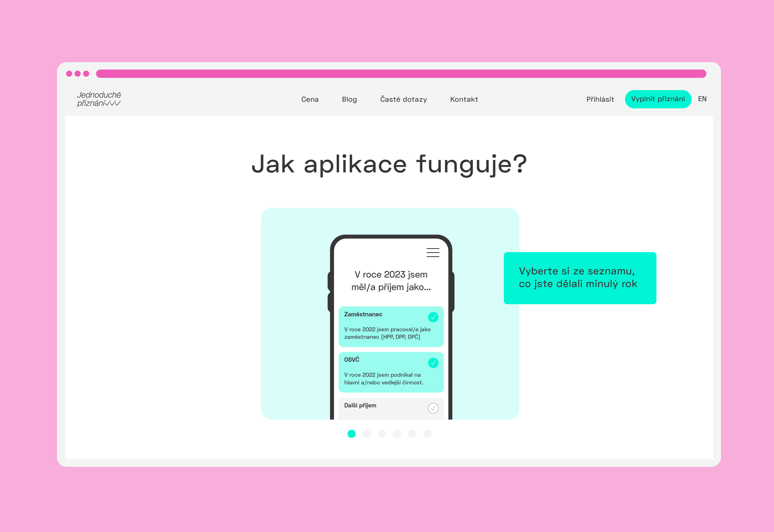The image size is (774, 532).
Task: Open the hamburger menu on the phone mockup
Action: click(432, 252)
